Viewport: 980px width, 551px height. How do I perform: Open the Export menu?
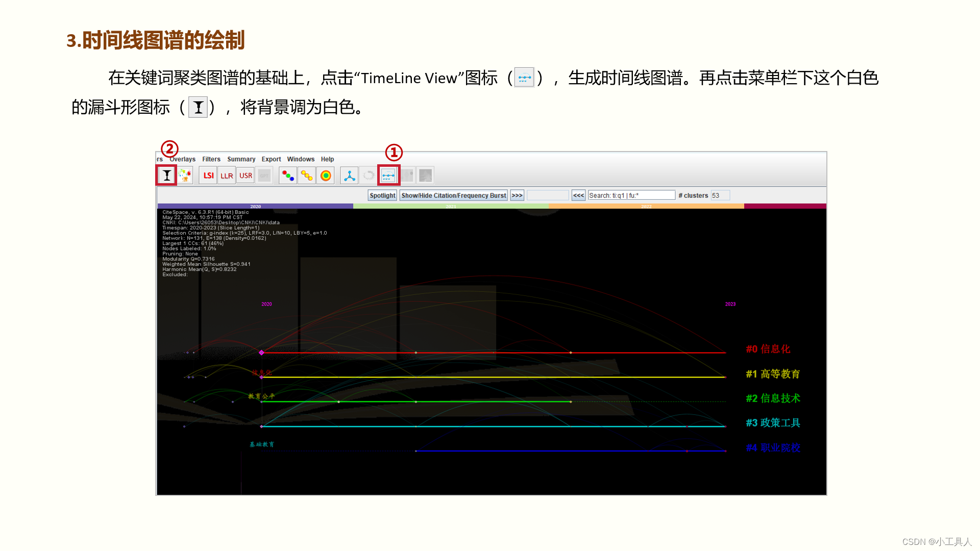coord(271,159)
